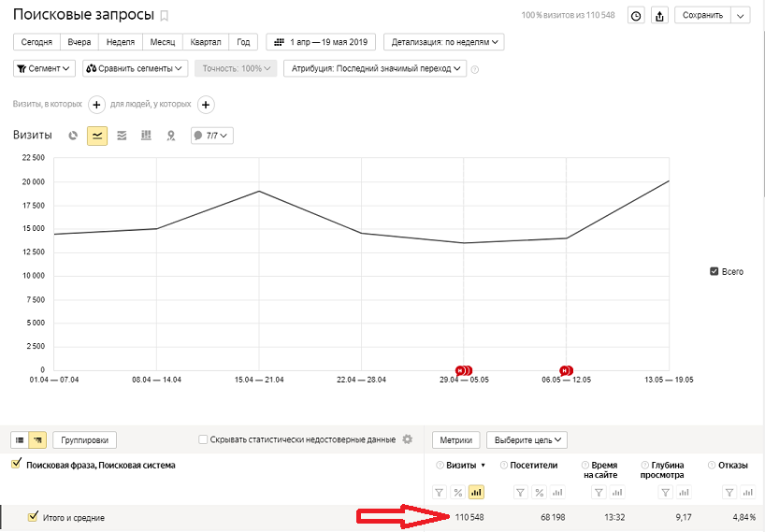Open Визиты metric help icon
This screenshot has height=532, width=765.
(x=440, y=466)
